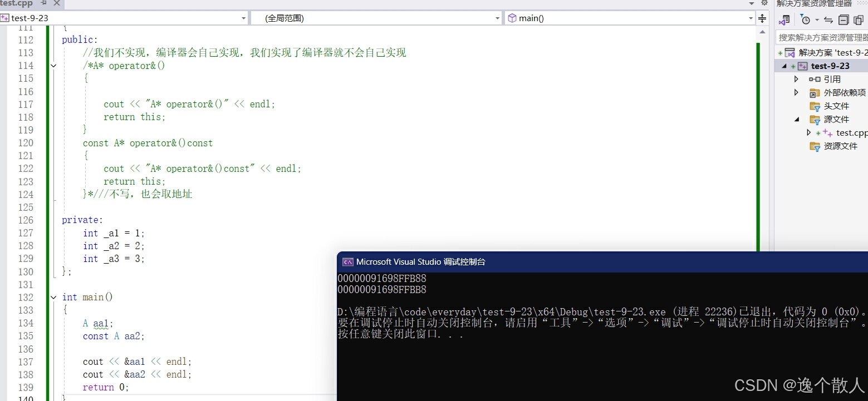Click the 引用 references icon

(815, 79)
